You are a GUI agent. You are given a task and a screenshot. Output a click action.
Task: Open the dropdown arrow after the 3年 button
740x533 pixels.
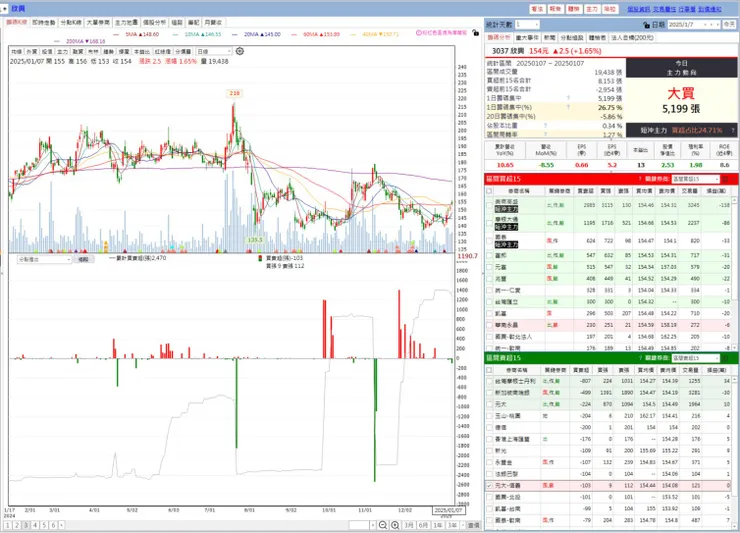(x=462, y=525)
